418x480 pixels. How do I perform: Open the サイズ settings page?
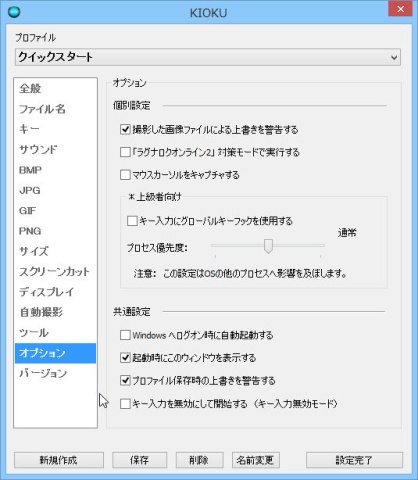click(55, 251)
